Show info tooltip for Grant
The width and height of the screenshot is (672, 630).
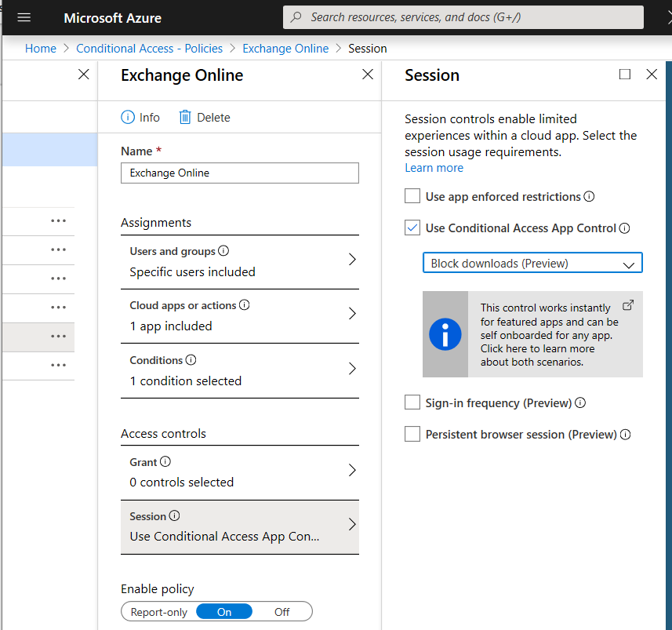pos(165,461)
